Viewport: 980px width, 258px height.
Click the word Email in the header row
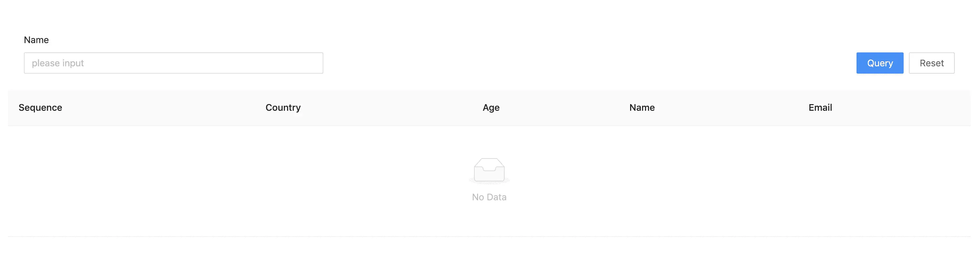[820, 107]
